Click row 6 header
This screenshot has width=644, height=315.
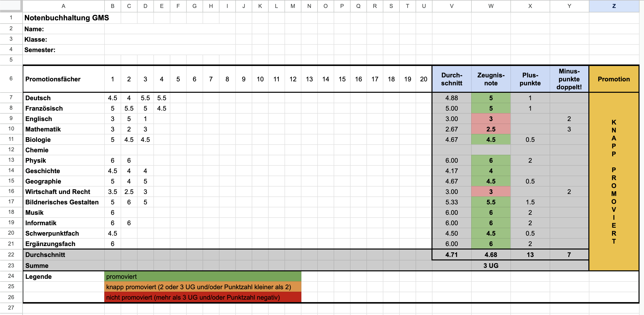[x=11, y=79]
